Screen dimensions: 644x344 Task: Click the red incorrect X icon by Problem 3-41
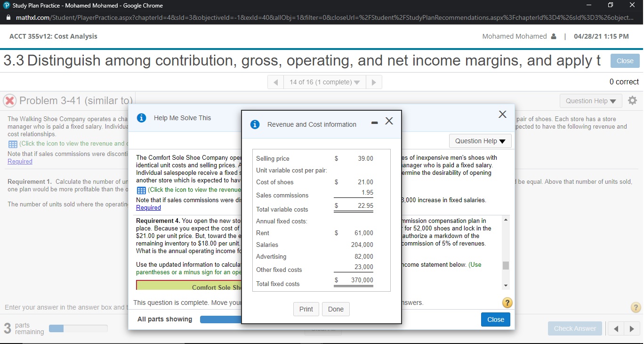(9, 101)
